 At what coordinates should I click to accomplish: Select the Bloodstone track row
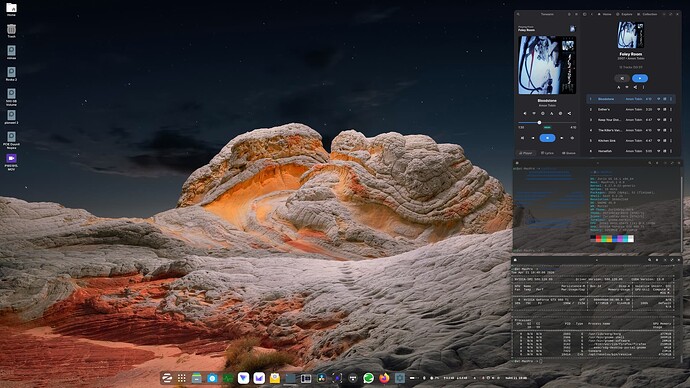[631, 99]
